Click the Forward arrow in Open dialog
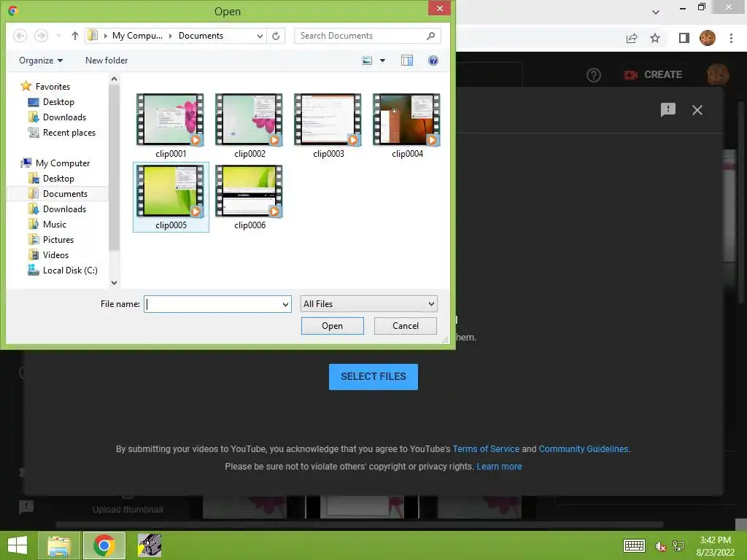 41,36
